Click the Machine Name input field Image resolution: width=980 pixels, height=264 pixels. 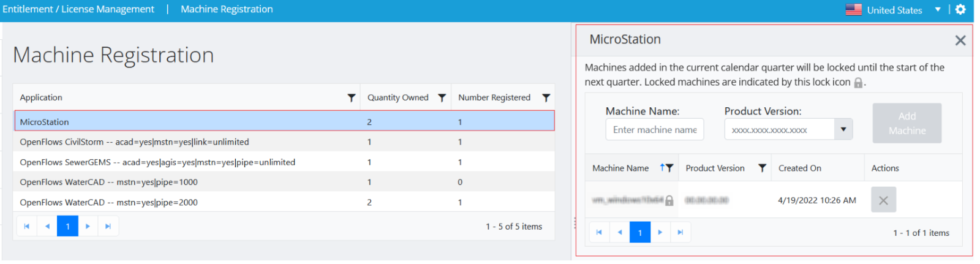click(654, 130)
